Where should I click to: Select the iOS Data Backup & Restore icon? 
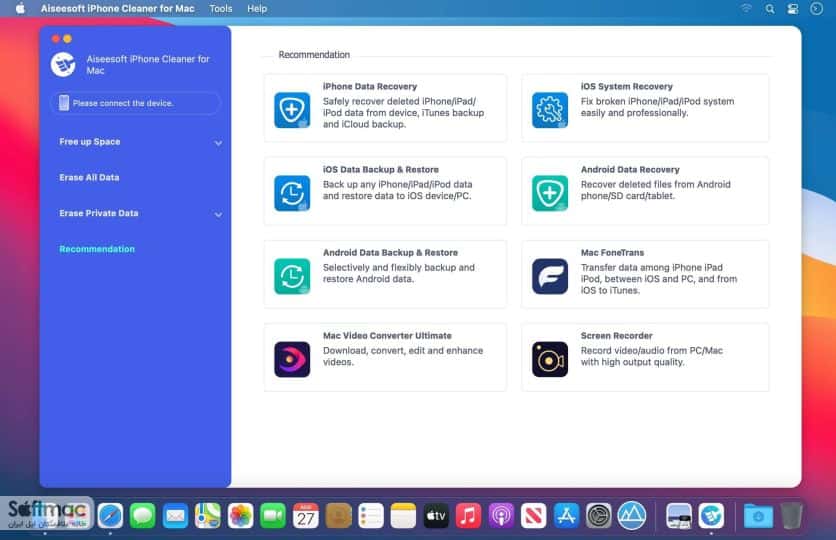coord(292,193)
